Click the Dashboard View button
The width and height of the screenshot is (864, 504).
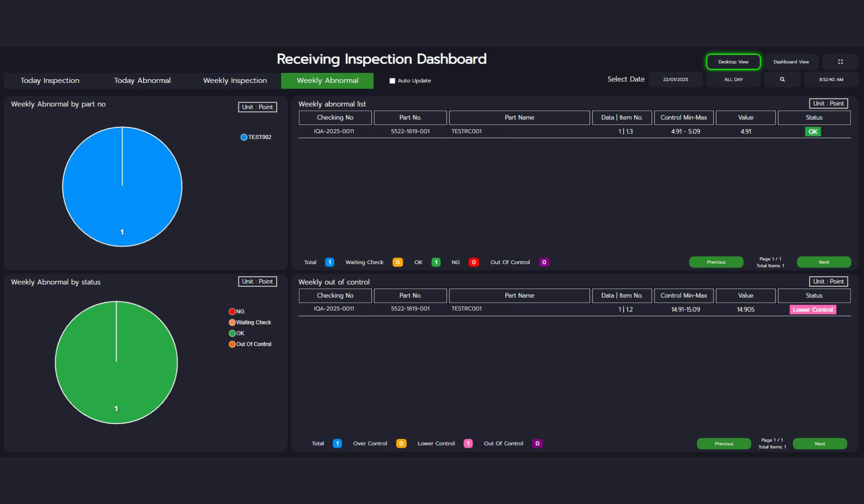click(791, 62)
